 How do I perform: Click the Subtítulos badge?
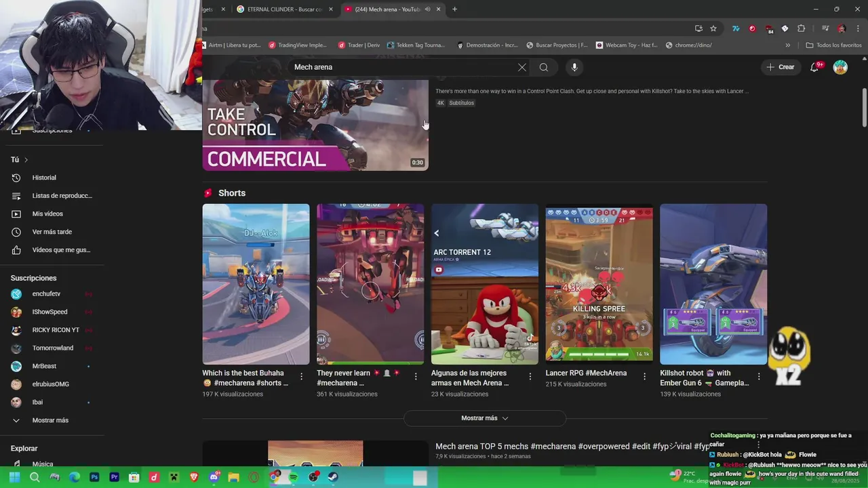(462, 103)
